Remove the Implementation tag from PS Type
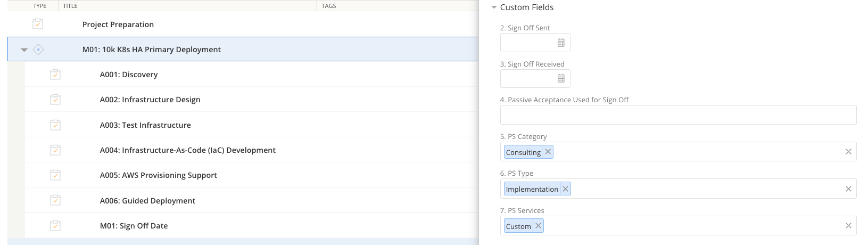868x245 pixels. tap(565, 189)
